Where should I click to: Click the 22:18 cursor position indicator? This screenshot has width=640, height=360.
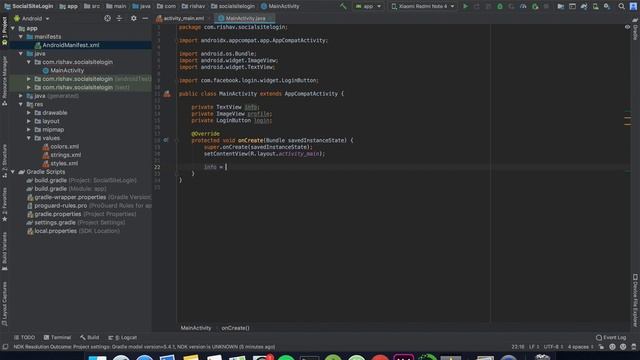coord(518,347)
